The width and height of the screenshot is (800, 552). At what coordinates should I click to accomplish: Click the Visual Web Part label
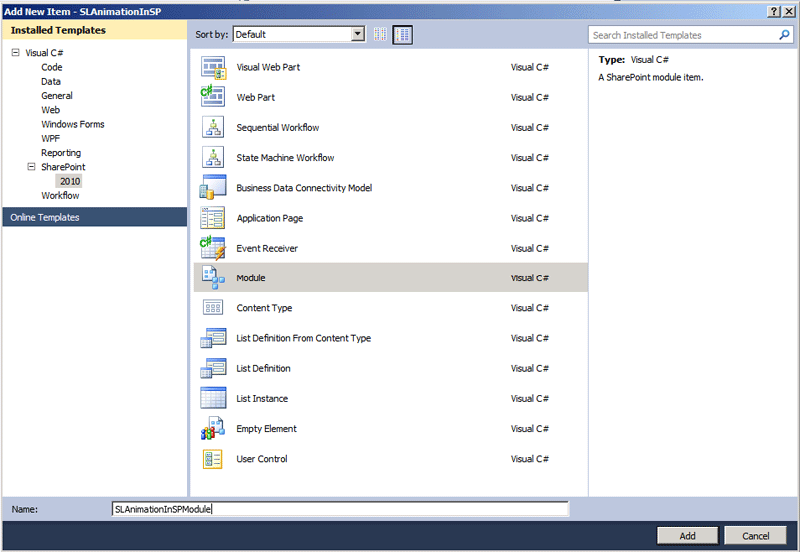pyautogui.click(x=268, y=67)
